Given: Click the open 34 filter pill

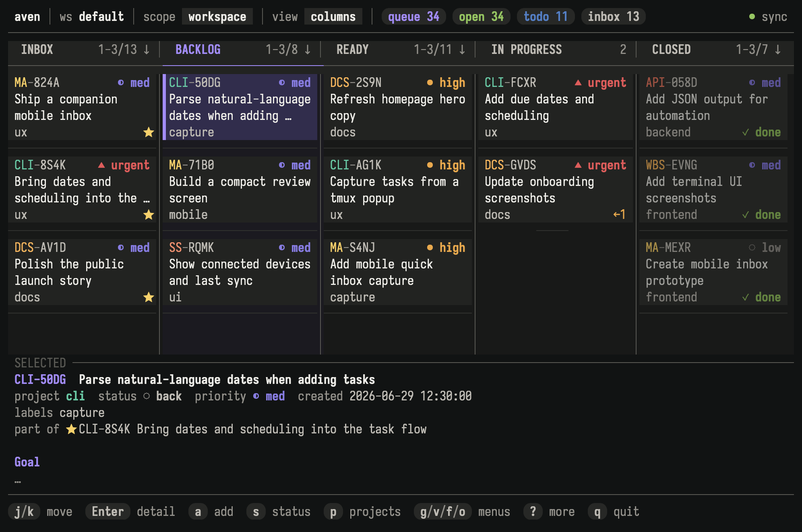Looking at the screenshot, I should pyautogui.click(x=482, y=16).
